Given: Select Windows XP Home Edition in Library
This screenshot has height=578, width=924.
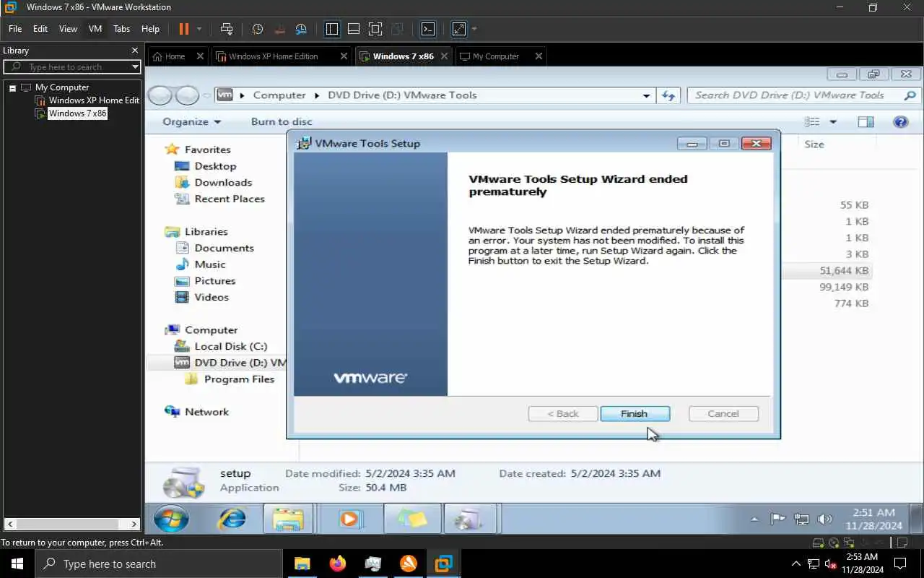Looking at the screenshot, I should pyautogui.click(x=93, y=100).
